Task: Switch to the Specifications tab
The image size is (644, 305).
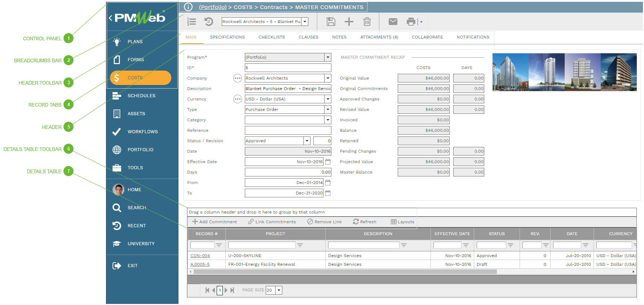Action: (227, 37)
